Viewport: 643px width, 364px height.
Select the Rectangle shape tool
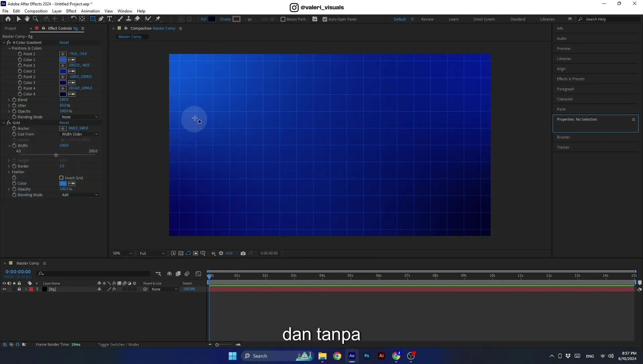(x=93, y=19)
